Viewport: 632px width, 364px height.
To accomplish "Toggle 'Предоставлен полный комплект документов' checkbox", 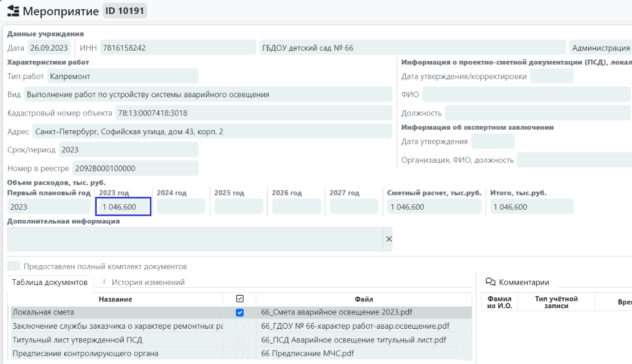I will coord(14,266).
